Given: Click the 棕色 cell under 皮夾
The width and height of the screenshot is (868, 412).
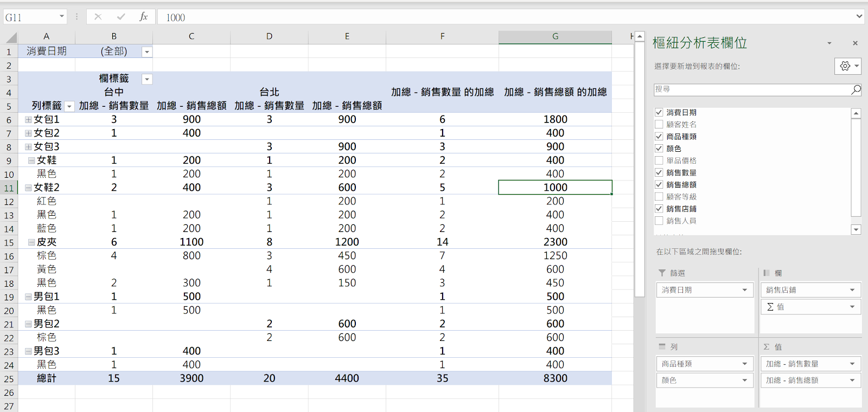Looking at the screenshot, I should (47, 256).
